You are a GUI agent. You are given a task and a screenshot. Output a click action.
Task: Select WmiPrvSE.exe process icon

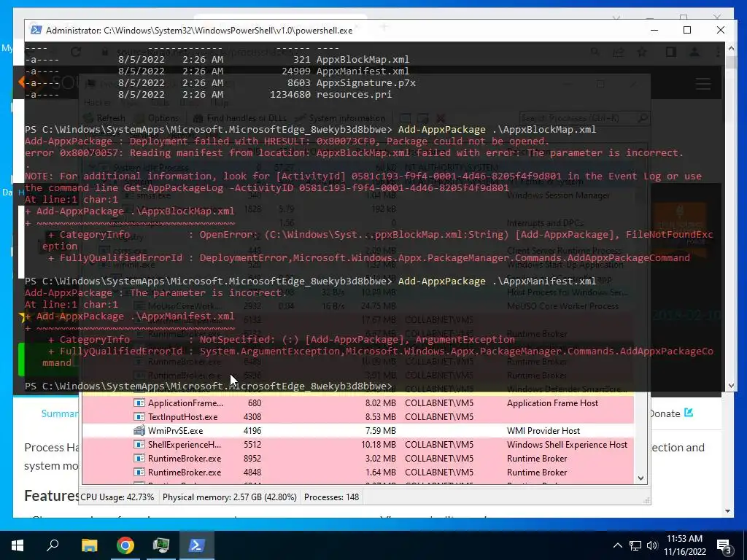coord(139,430)
